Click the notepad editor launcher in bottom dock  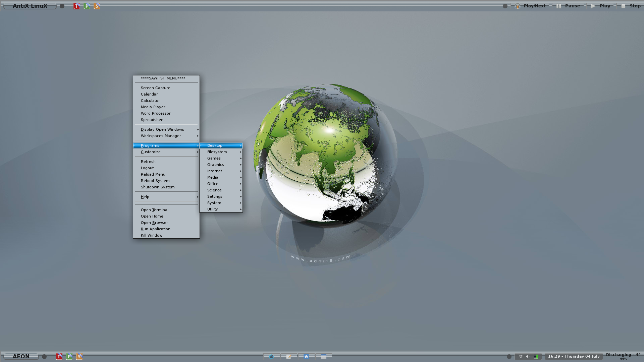click(289, 357)
